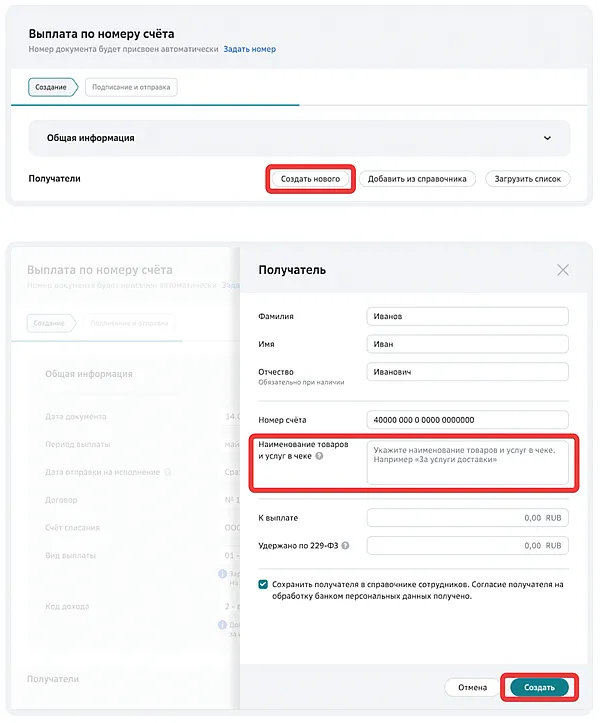Expand the Общая информация section chevron
Viewport: 600px width, 723px height.
(x=547, y=138)
